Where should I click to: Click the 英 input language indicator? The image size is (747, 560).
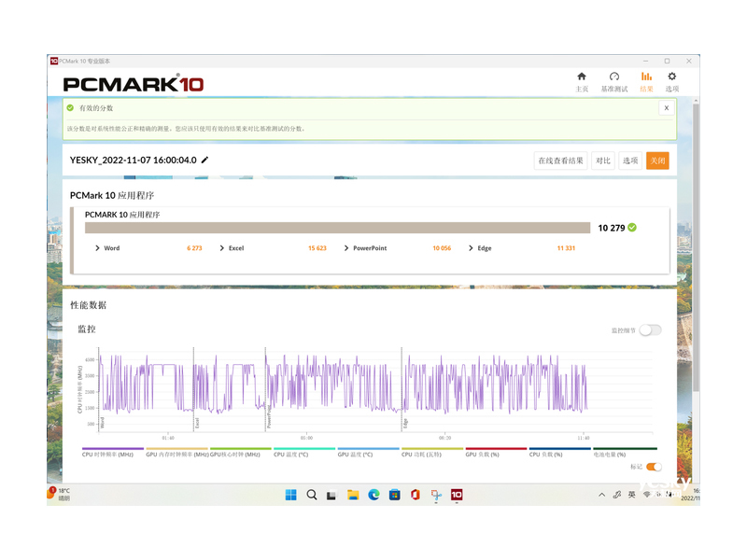632,495
